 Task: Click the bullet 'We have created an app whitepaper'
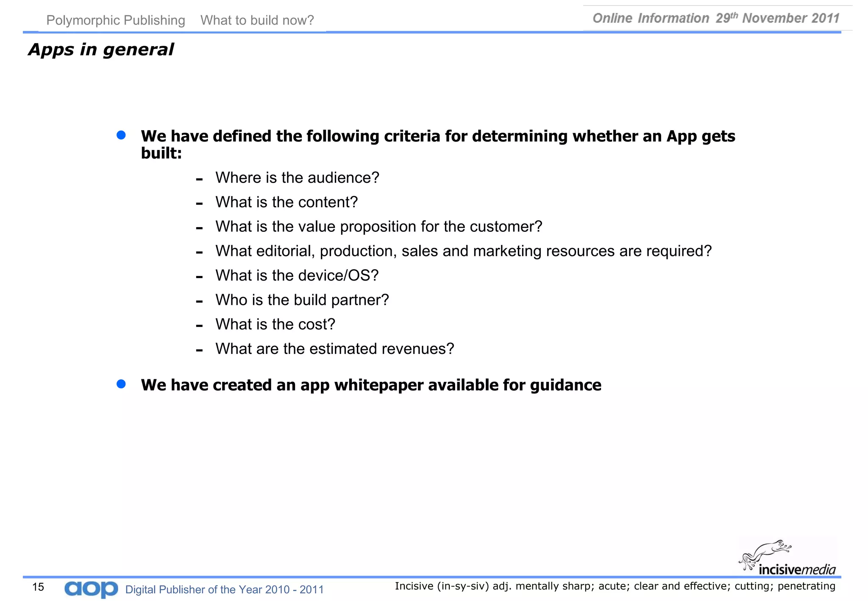coord(371,385)
